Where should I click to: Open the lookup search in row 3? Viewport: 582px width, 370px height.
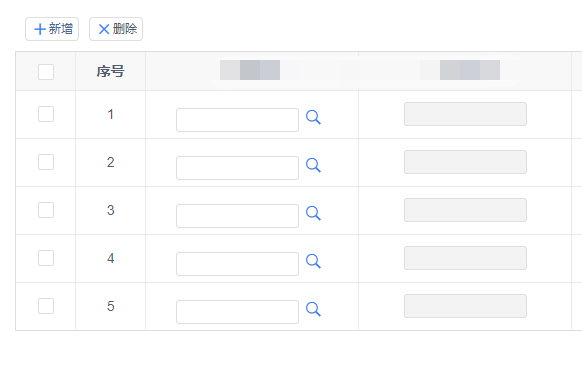[x=313, y=213]
